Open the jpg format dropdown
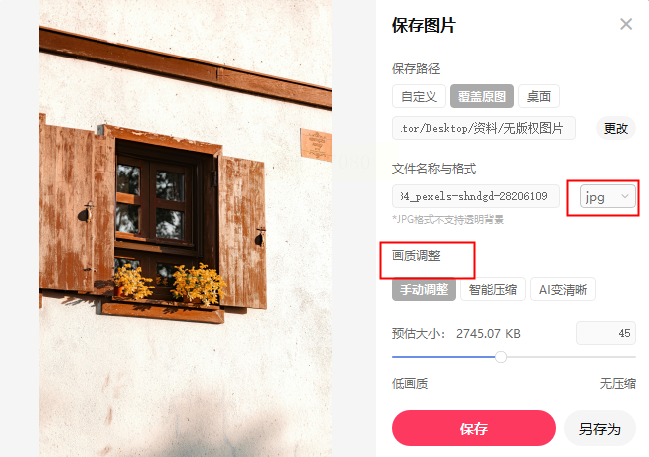This screenshot has height=457, width=649. pyautogui.click(x=608, y=197)
